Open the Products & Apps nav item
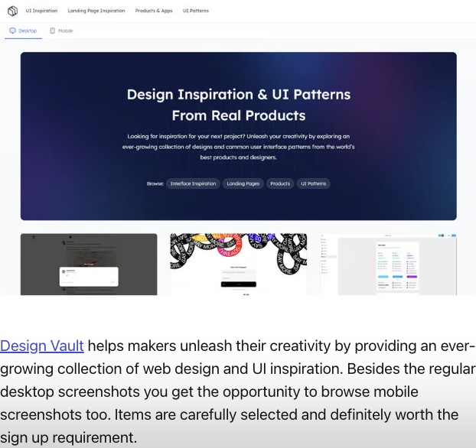The height and width of the screenshot is (448, 476). [154, 11]
